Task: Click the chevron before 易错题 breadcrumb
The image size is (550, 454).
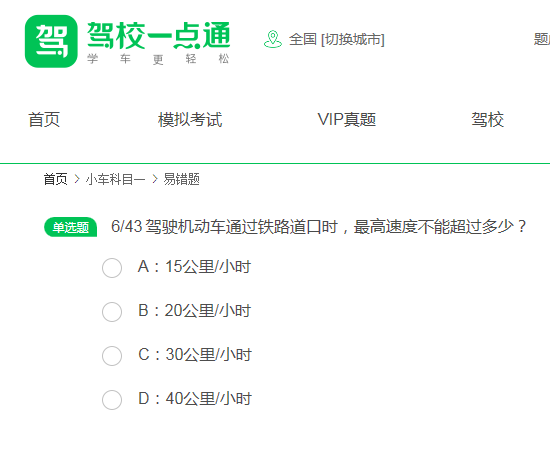Action: coord(155,179)
